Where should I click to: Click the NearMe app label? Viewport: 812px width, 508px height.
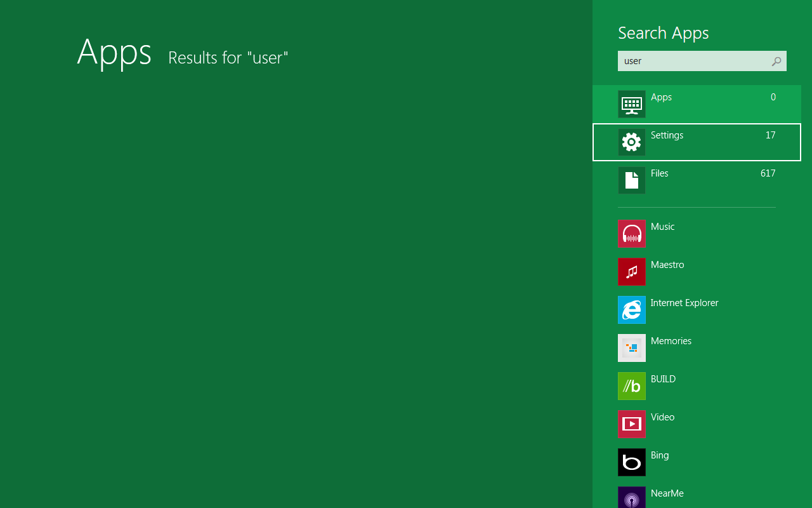667,493
